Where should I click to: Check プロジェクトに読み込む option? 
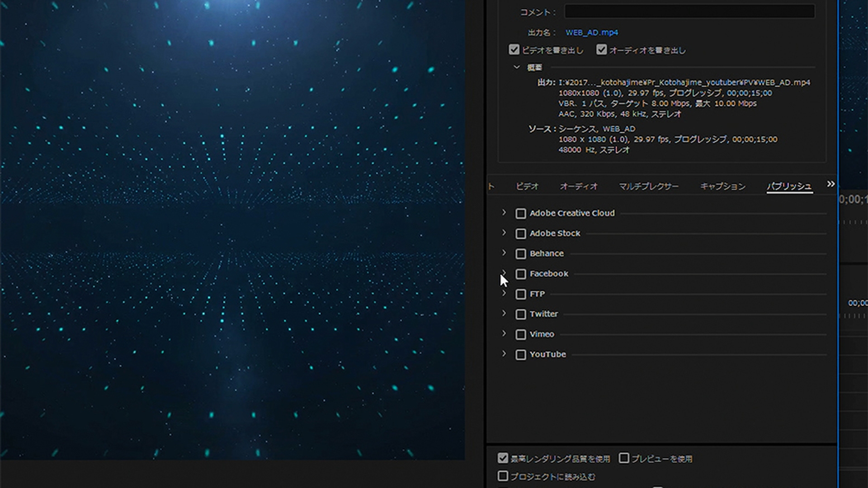coord(503,476)
